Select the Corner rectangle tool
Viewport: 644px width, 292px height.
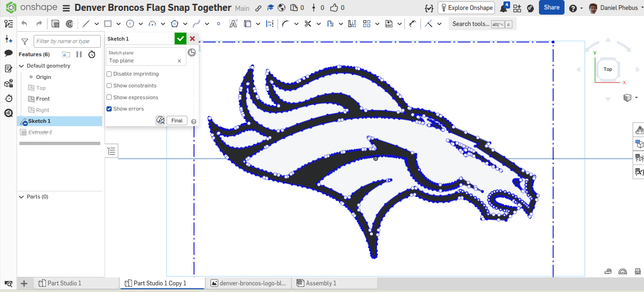108,24
